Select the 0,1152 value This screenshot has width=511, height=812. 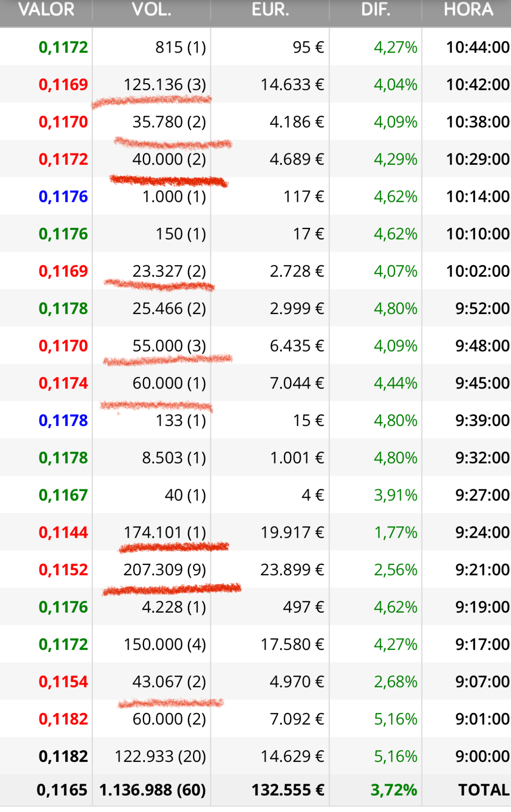pos(63,570)
